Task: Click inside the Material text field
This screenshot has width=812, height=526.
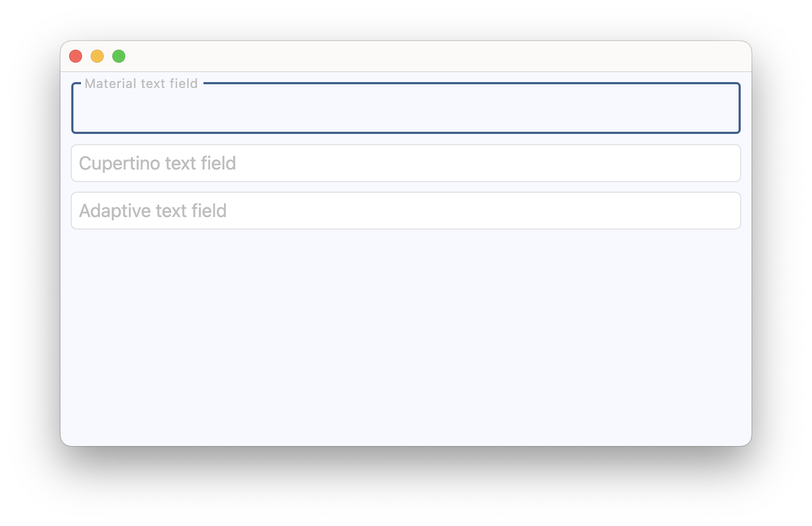Action: pyautogui.click(x=405, y=111)
